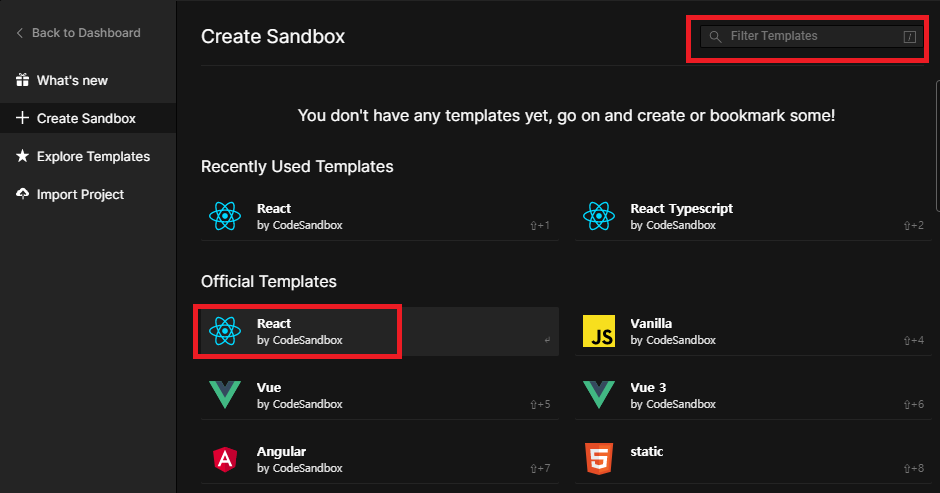This screenshot has width=940, height=493.
Task: Click the Recently Used Templates heading
Action: tap(297, 167)
